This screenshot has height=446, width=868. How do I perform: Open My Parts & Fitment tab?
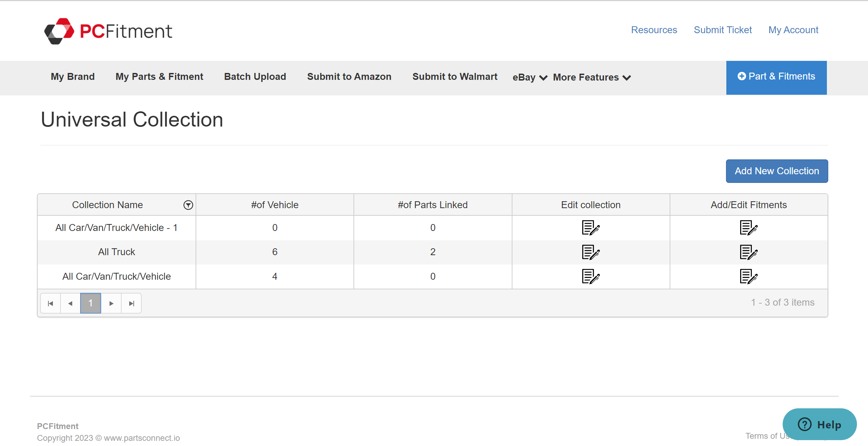pos(159,77)
